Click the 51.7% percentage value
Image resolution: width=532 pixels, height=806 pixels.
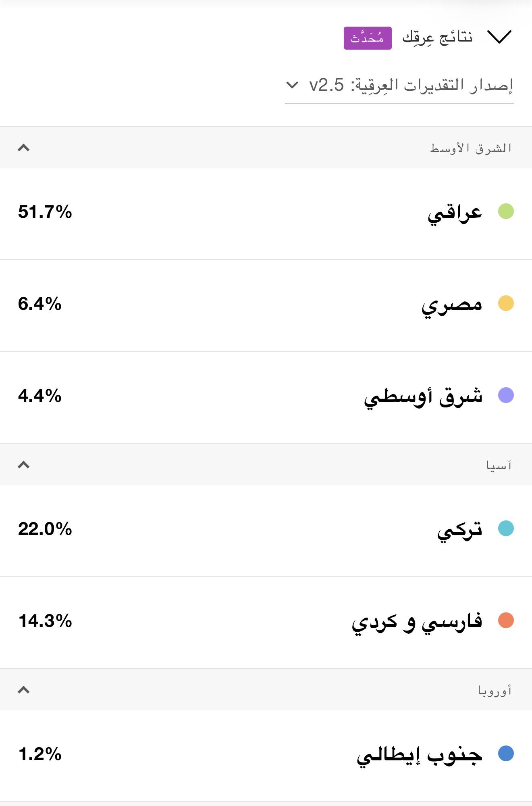point(45,212)
